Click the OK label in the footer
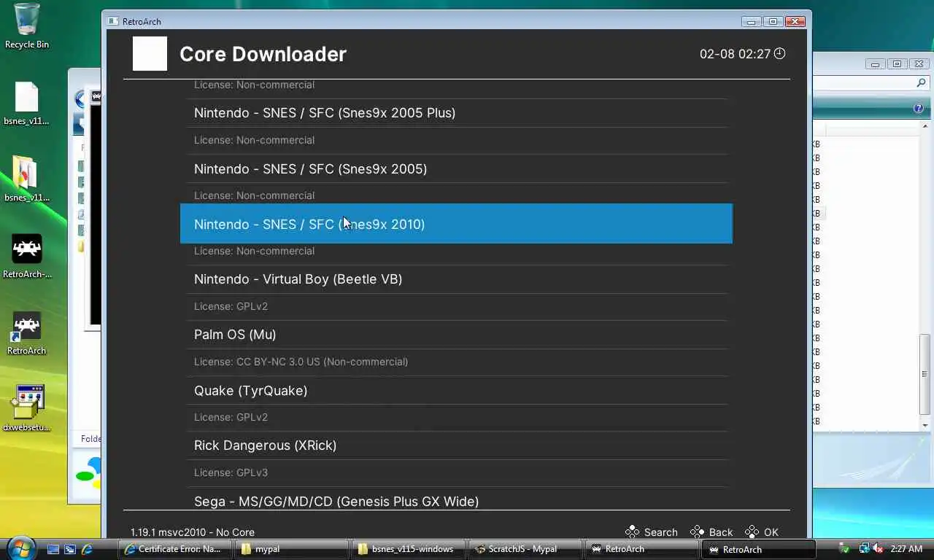This screenshot has width=934, height=560. point(771,532)
